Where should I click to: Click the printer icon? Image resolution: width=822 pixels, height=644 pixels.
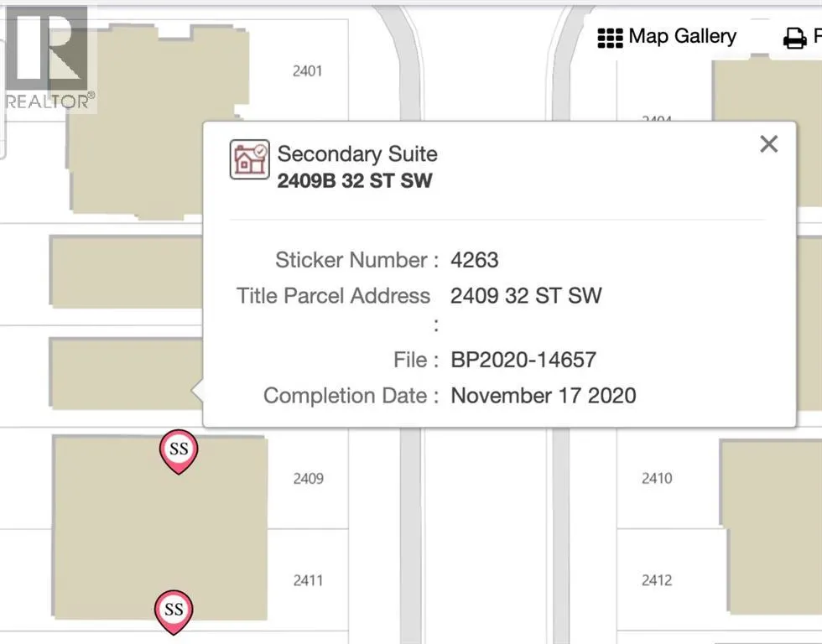794,38
